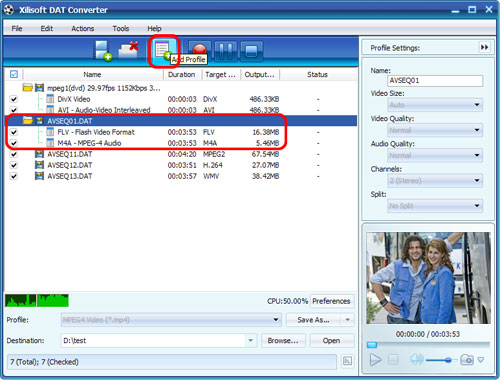
Task: Sort by the Name column header
Action: (x=93, y=74)
